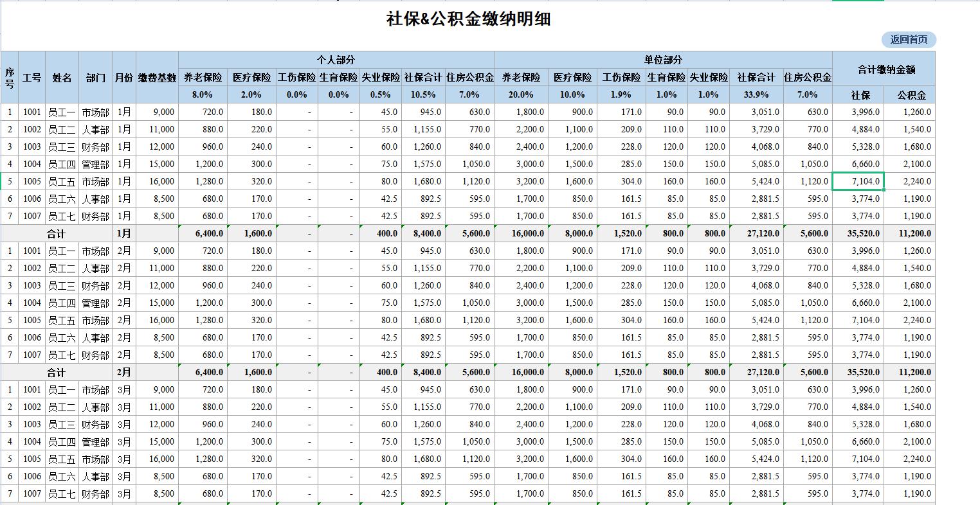Select the 序号 header cell
The height and width of the screenshot is (505, 980).
click(10, 77)
